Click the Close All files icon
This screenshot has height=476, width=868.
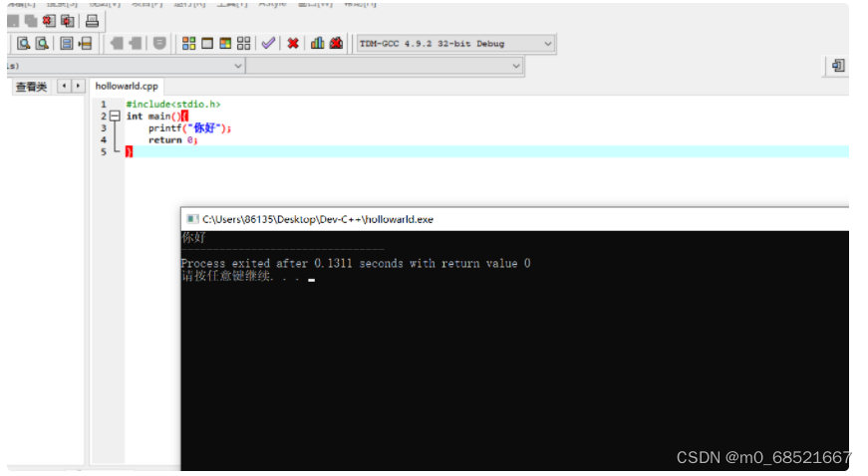[68, 22]
